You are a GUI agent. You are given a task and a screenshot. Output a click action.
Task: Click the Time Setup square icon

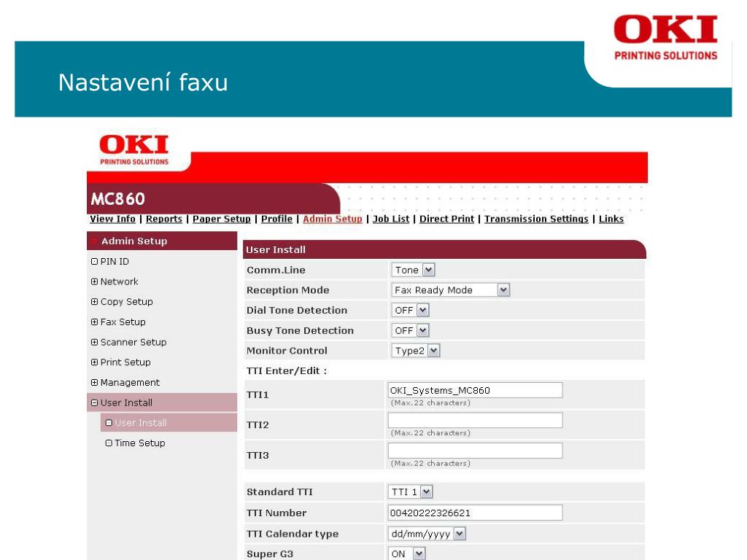[109, 443]
